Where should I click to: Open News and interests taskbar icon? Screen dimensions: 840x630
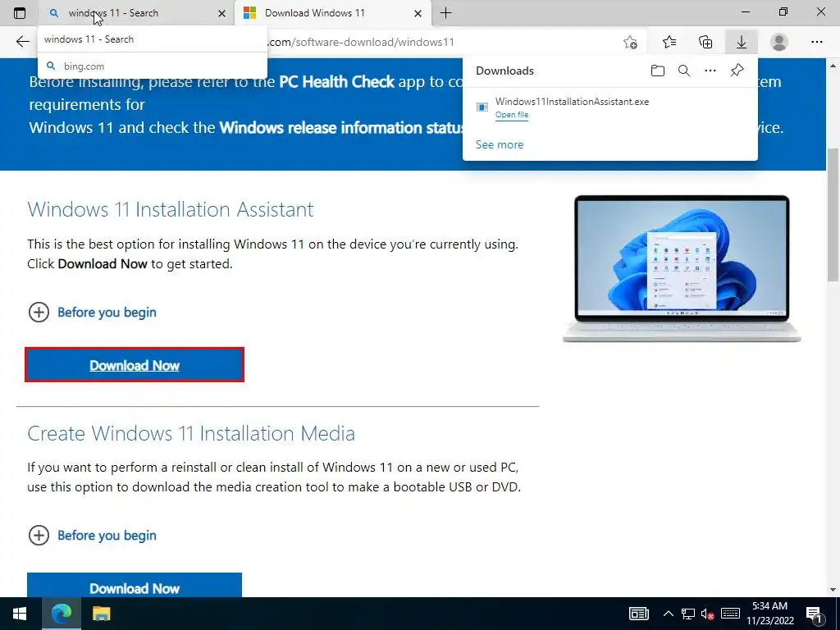click(x=638, y=614)
